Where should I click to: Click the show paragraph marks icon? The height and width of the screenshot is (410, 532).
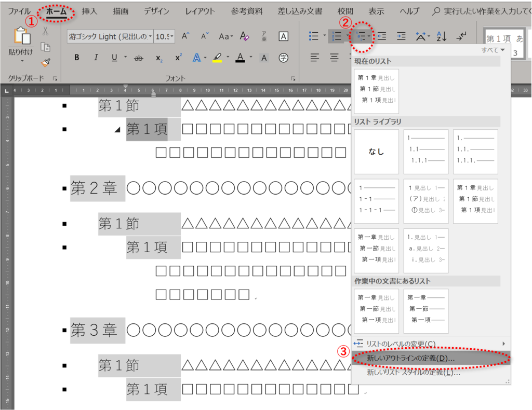coord(462,35)
